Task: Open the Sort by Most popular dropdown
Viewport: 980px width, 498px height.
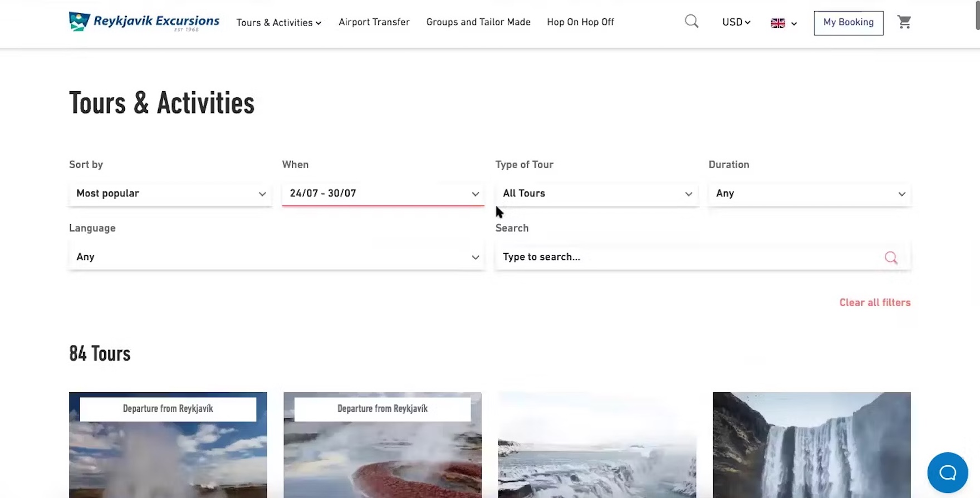Action: 170,194
